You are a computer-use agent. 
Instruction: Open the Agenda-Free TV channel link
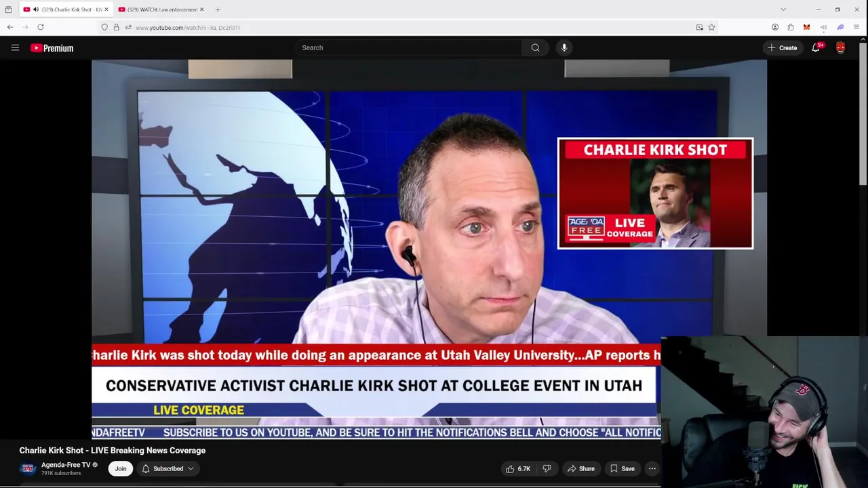pyautogui.click(x=66, y=465)
